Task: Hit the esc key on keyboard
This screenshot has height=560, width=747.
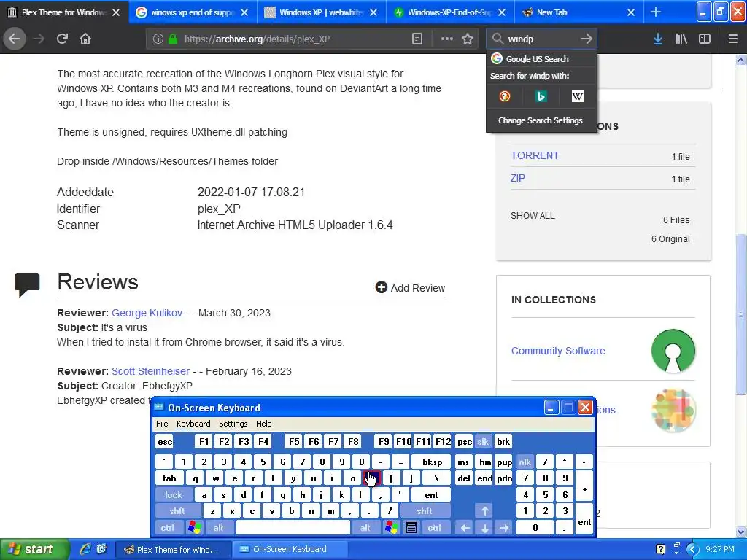Action: 165,442
